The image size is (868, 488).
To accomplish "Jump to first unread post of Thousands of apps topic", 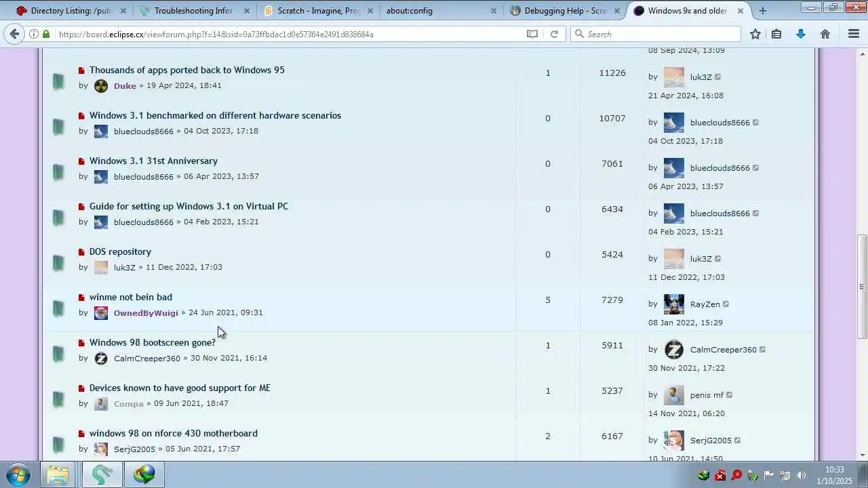I will point(81,70).
